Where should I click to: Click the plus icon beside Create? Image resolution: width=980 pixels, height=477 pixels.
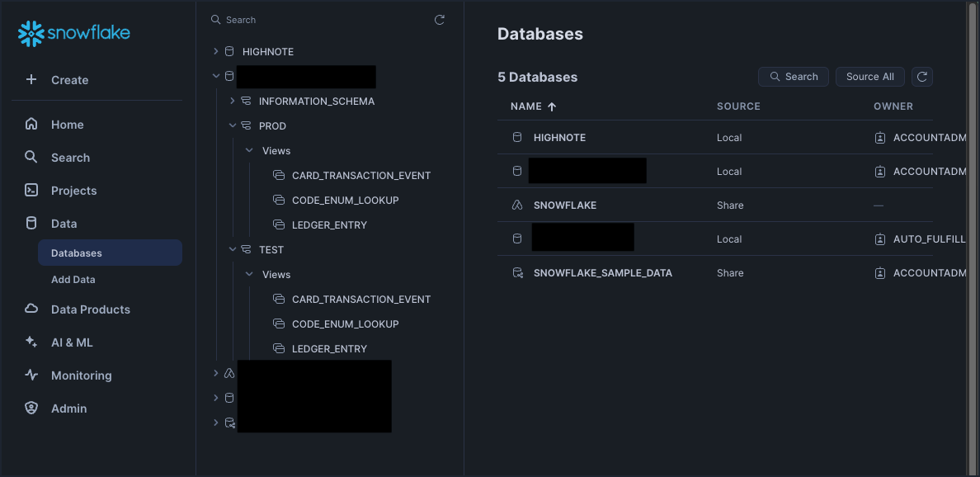pyautogui.click(x=31, y=79)
